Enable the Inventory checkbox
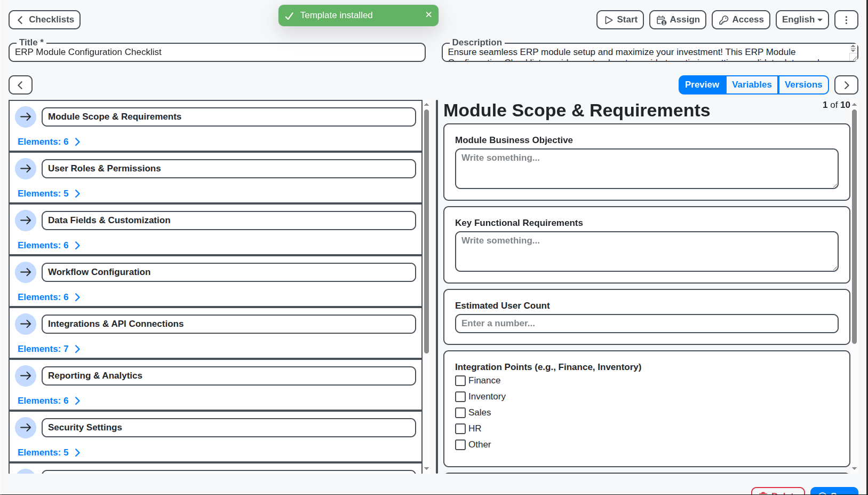Screen dimensions: 868x495 point(460,396)
